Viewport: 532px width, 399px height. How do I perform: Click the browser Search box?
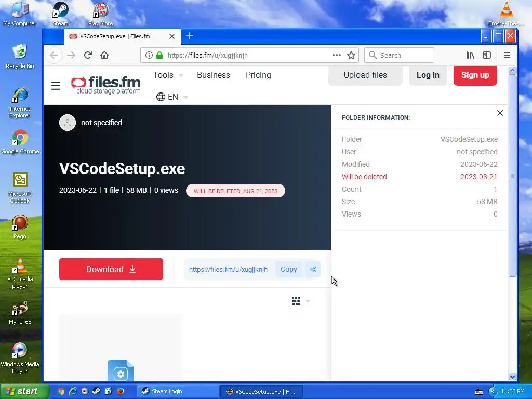pyautogui.click(x=400, y=55)
